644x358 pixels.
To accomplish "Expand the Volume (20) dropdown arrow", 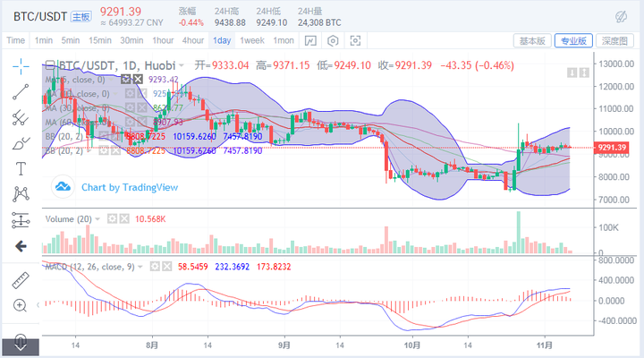I will (x=97, y=219).
